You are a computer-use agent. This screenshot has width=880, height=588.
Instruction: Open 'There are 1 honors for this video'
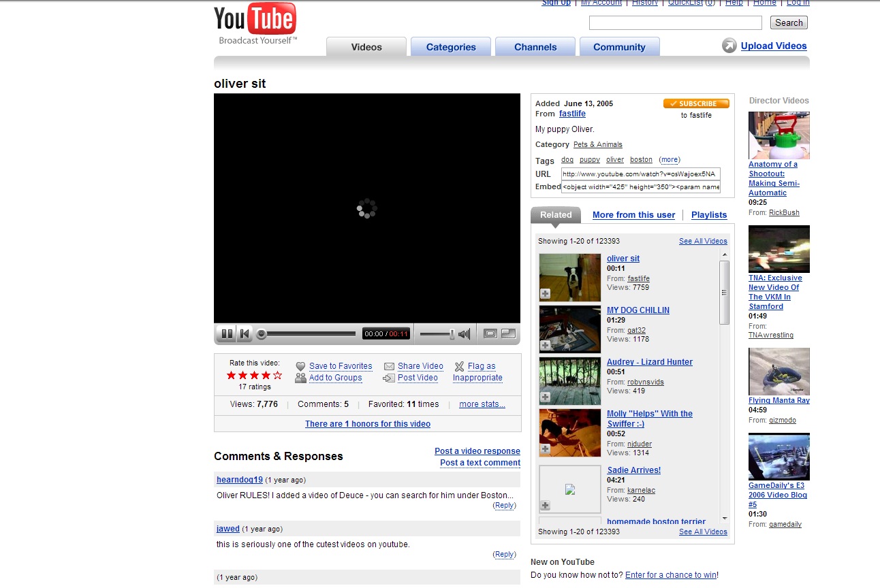pyautogui.click(x=368, y=424)
